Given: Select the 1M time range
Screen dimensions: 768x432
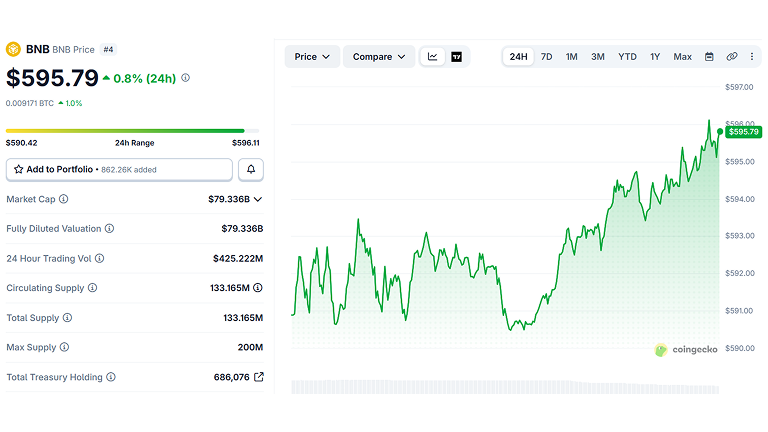Looking at the screenshot, I should point(572,57).
